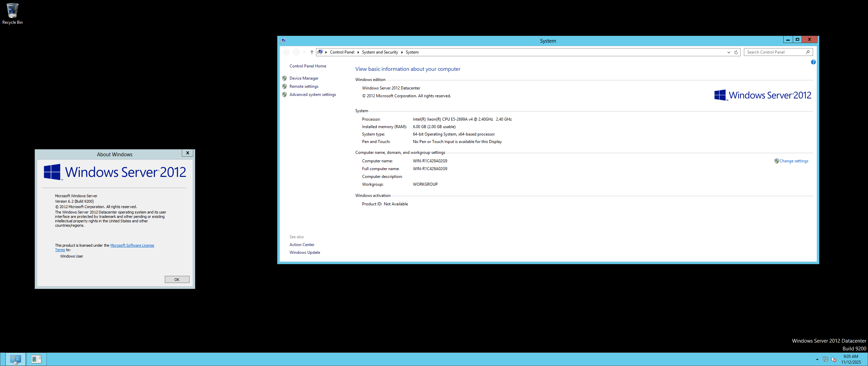Select System and Security breadcrumb
Image resolution: width=868 pixels, height=366 pixels.
click(380, 52)
